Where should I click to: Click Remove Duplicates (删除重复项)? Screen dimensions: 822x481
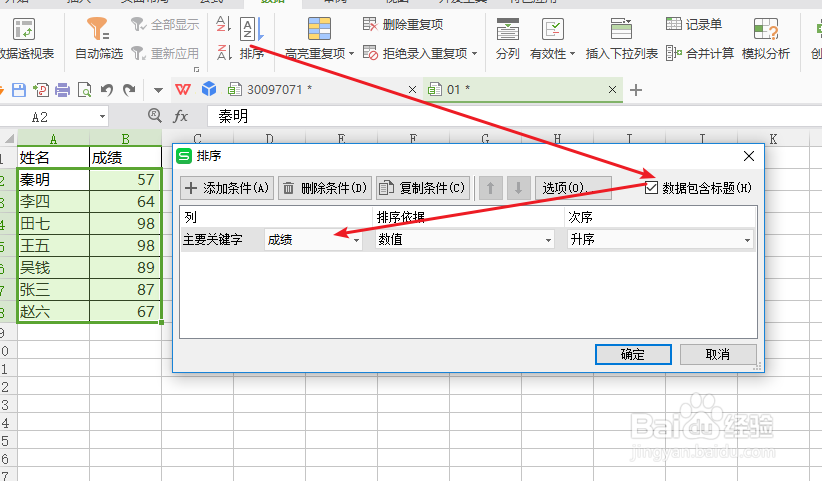(403, 24)
